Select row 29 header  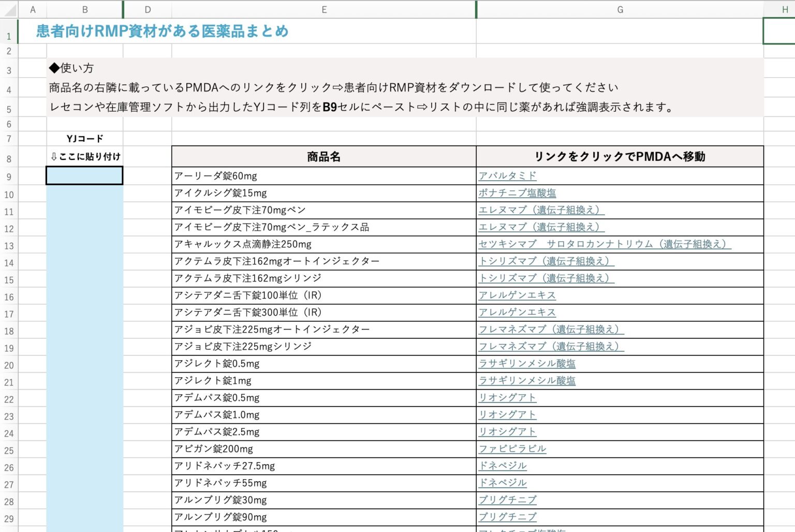pos(9,519)
